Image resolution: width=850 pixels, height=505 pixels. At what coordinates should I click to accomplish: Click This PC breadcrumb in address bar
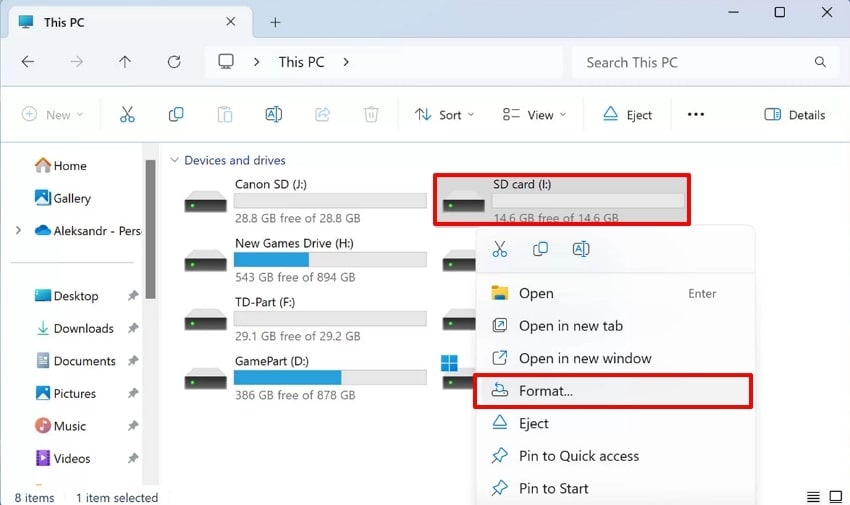[x=301, y=62]
